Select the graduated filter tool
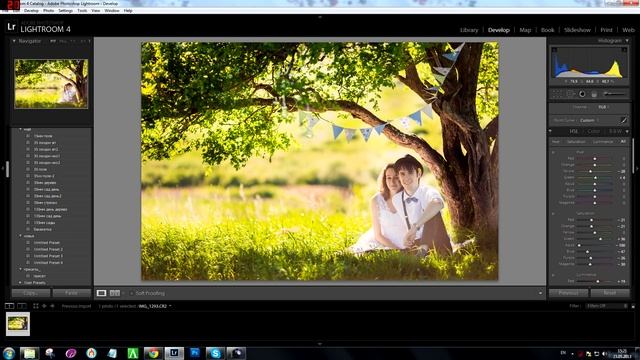640x360 pixels. pyautogui.click(x=594, y=94)
